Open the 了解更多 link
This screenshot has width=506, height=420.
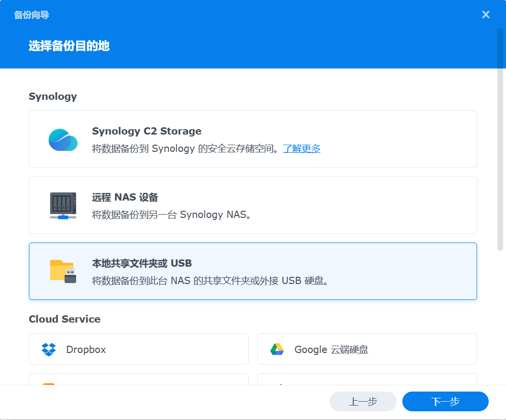point(302,149)
